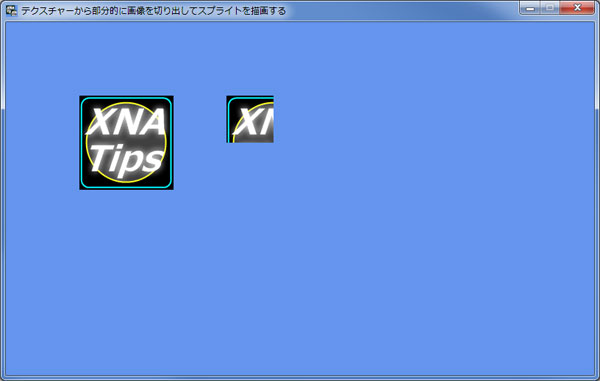Click the word XNA in the full sprite

(126, 122)
